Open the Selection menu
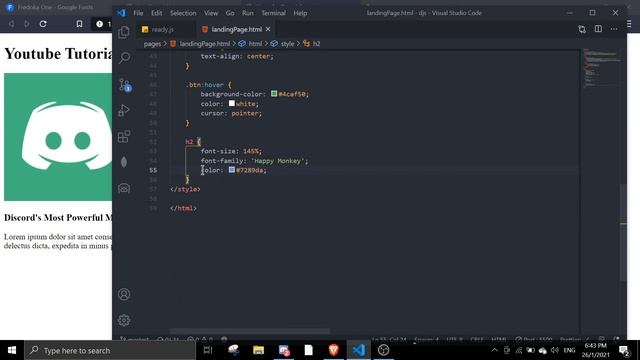Screen dimensions: 640x360 [x=183, y=13]
